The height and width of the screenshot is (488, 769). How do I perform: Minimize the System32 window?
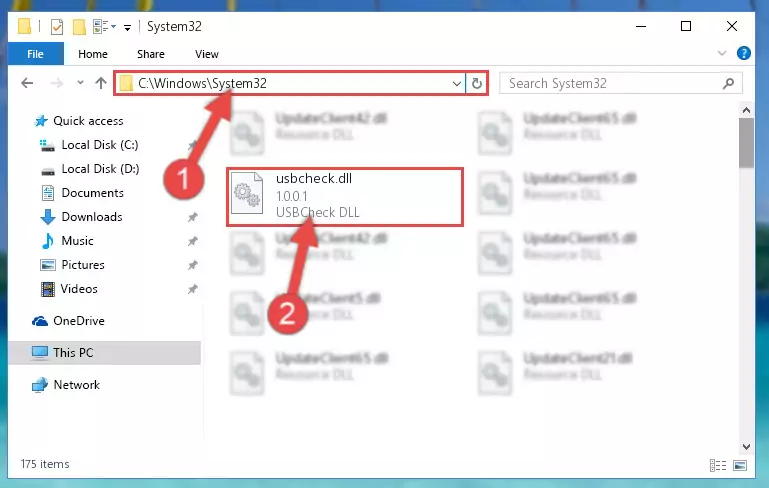click(641, 26)
